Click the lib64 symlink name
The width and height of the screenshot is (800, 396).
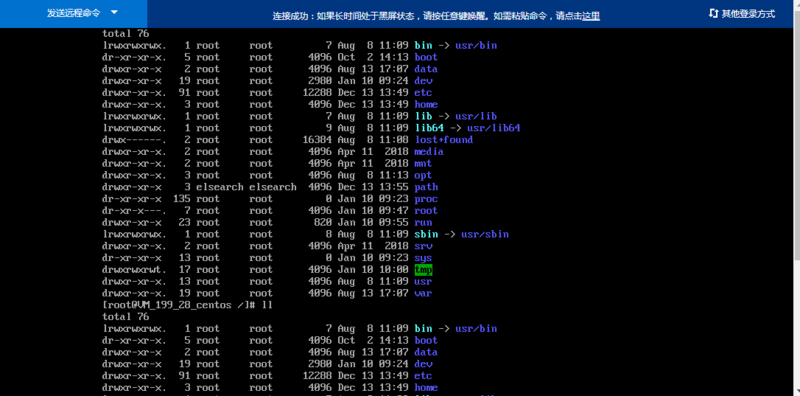(429, 128)
